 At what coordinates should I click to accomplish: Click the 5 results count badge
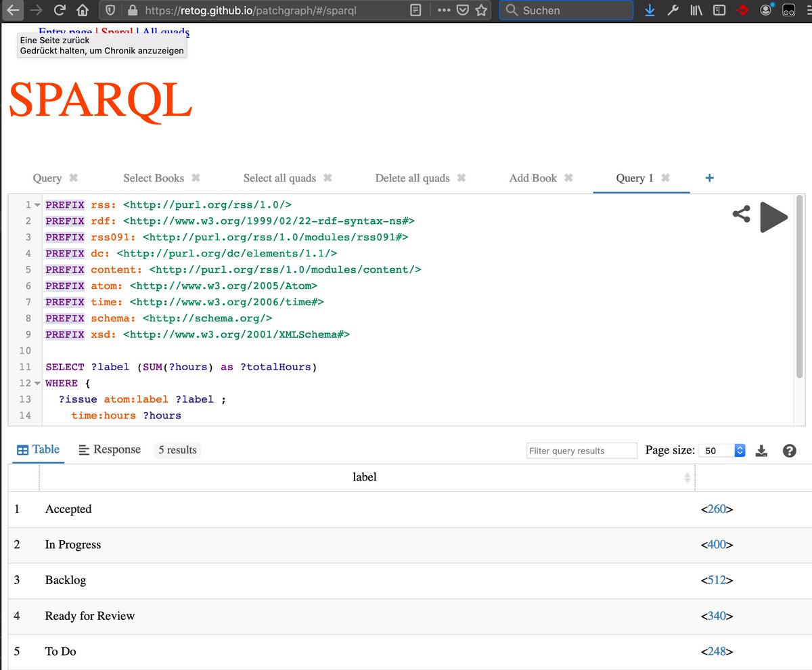(177, 450)
